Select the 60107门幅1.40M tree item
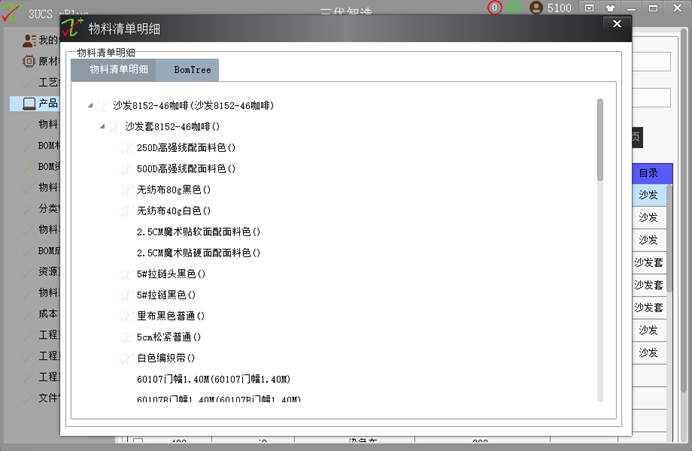The width and height of the screenshot is (692, 451). tap(214, 379)
